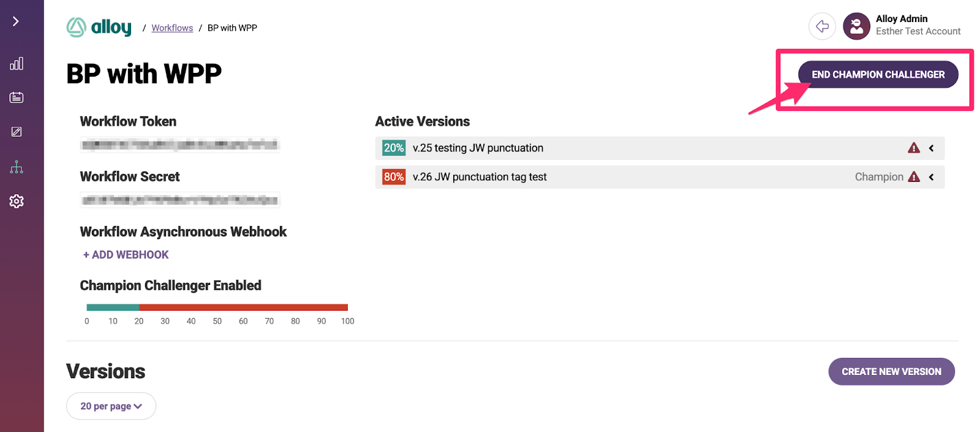Click the back arrow icon beside user avatar

822,26
